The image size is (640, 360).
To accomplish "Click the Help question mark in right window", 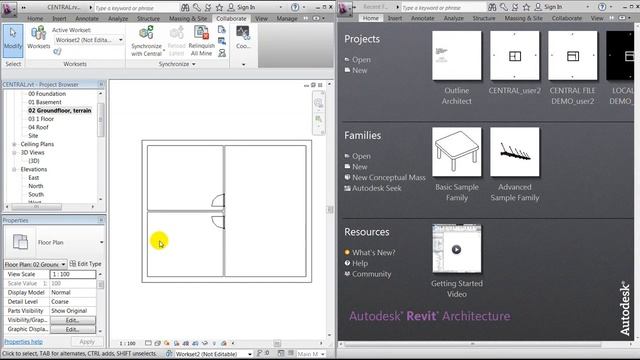I will pyautogui.click(x=602, y=7).
